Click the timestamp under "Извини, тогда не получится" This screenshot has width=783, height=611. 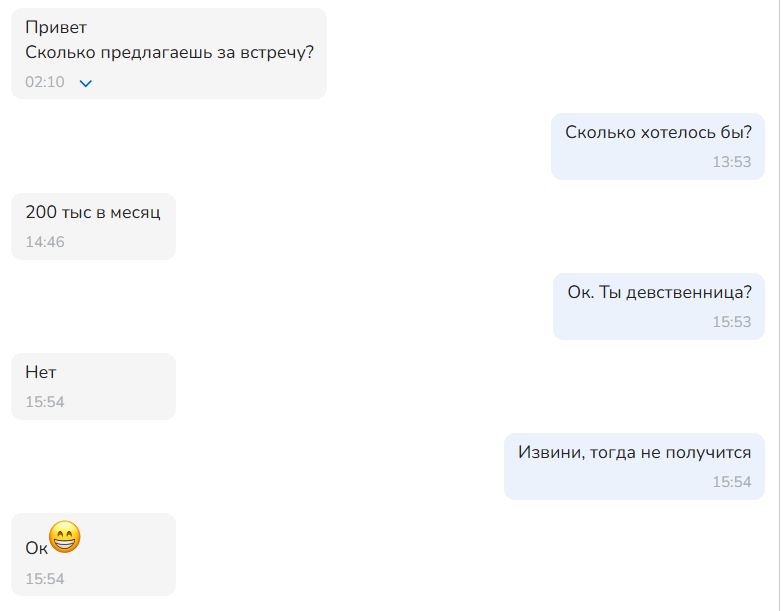(x=732, y=482)
